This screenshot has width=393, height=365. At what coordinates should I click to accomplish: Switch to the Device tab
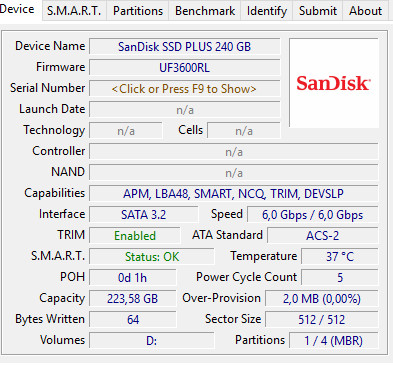[x=20, y=9]
